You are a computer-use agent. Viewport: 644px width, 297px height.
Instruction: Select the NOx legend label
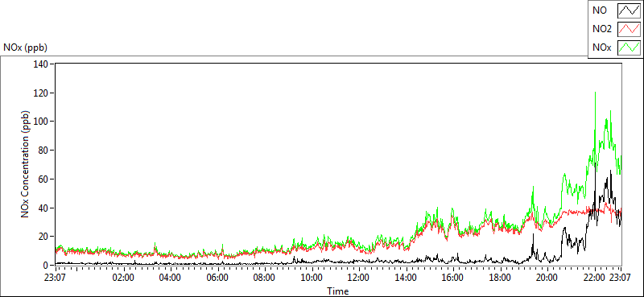tap(601, 47)
